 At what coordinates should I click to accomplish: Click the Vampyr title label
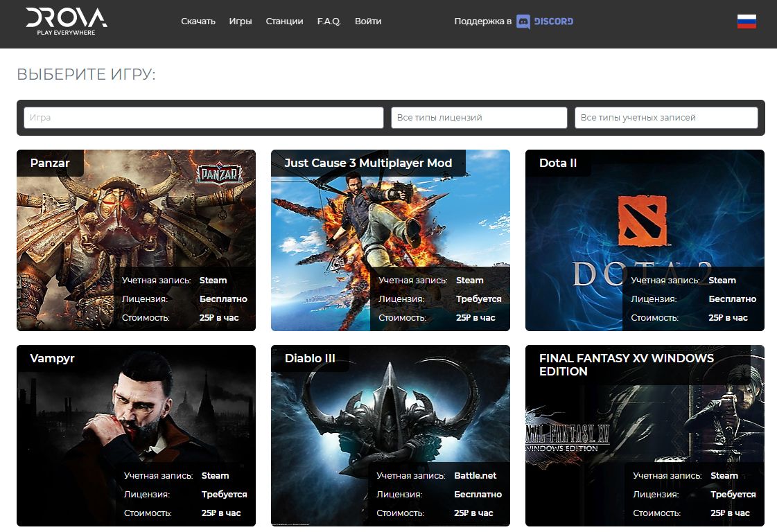(52, 359)
